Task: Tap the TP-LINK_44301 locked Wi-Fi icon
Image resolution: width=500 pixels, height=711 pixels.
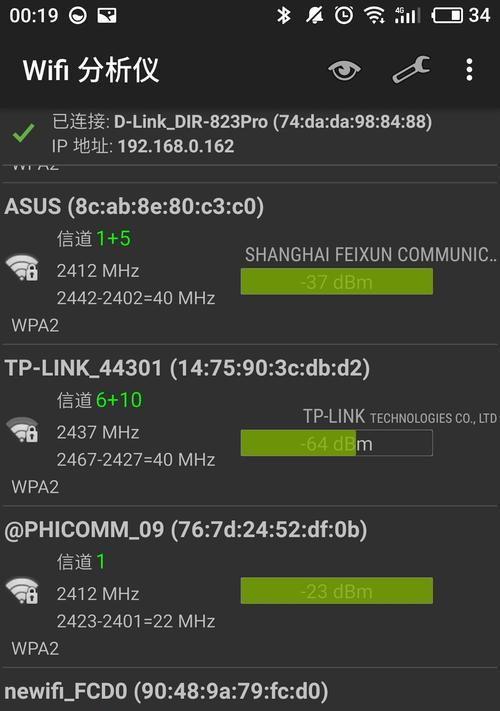Action: [x=22, y=429]
